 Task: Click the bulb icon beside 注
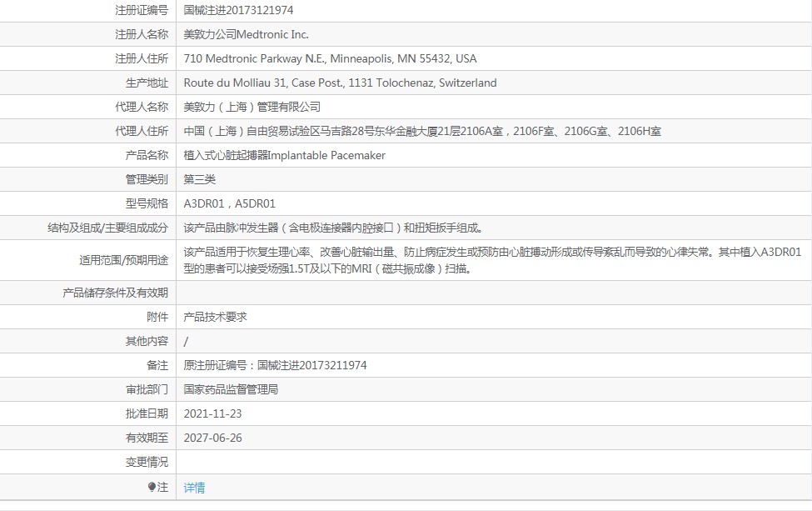(152, 487)
